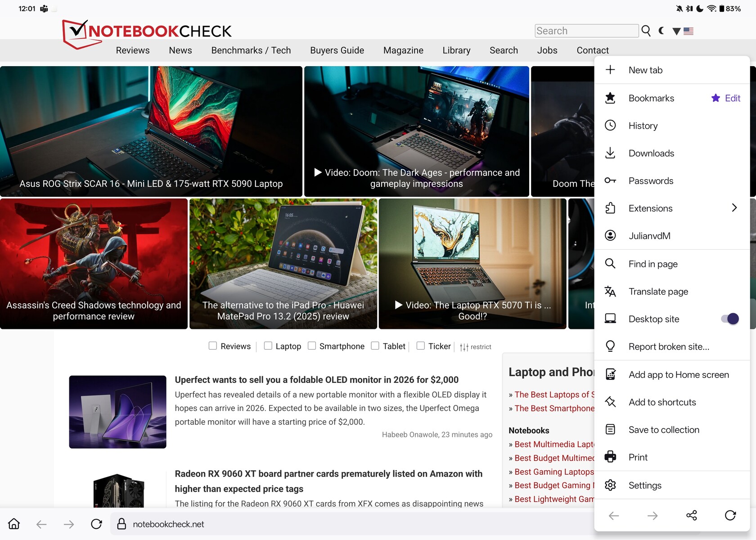Screen dimensions: 756x540
Task: Click Uperfect monitor article thumbnail
Action: click(117, 412)
